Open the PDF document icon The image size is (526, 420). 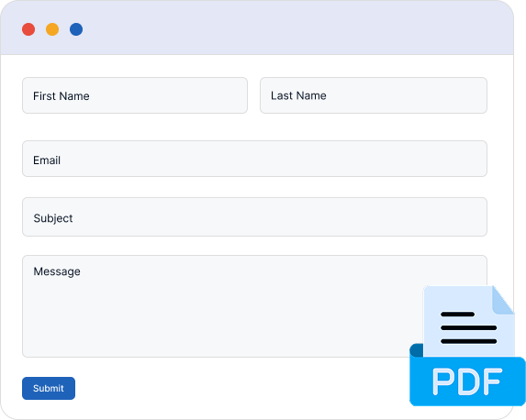(467, 346)
